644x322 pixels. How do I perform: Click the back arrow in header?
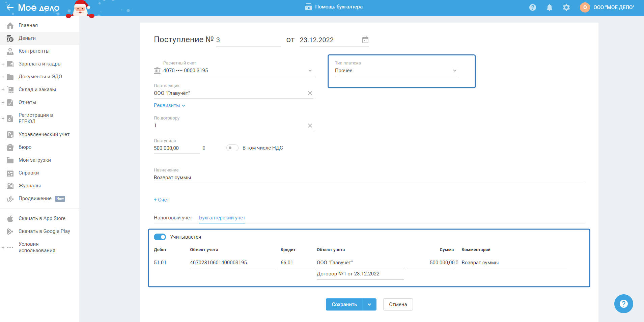tap(10, 7)
